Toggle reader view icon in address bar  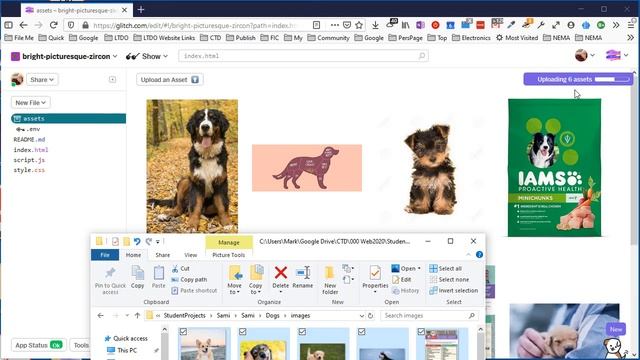click(x=316, y=25)
